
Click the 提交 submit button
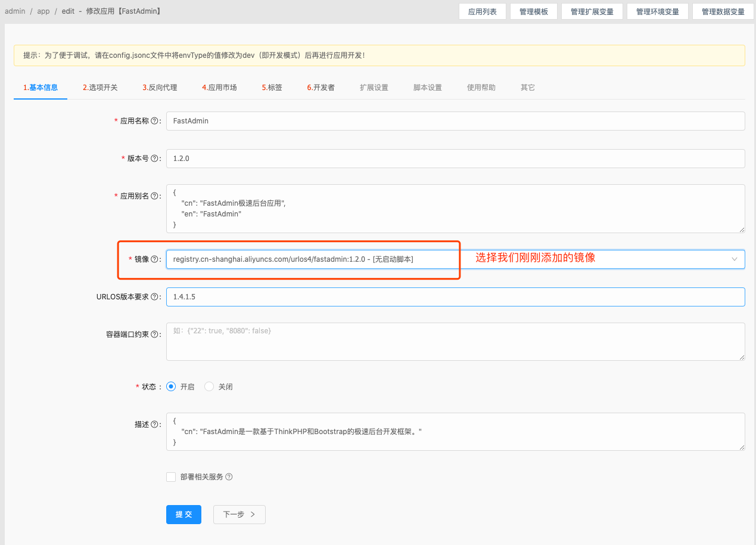click(x=183, y=514)
